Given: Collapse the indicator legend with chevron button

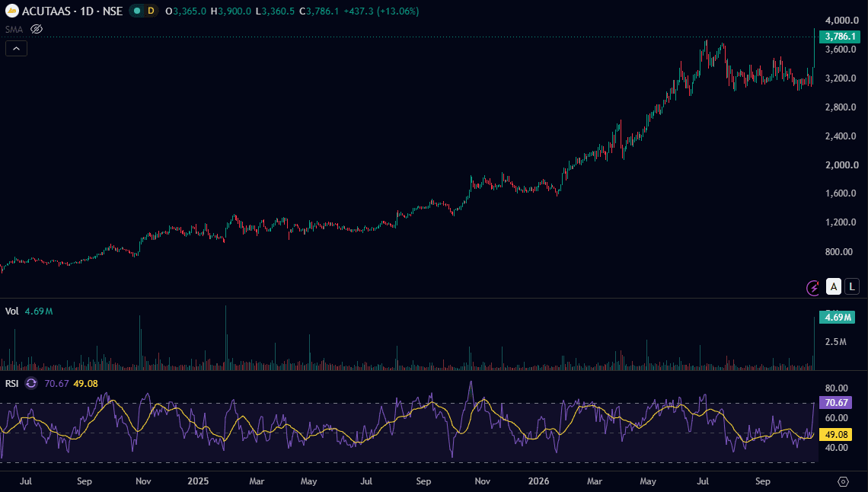Looking at the screenshot, I should (16, 49).
